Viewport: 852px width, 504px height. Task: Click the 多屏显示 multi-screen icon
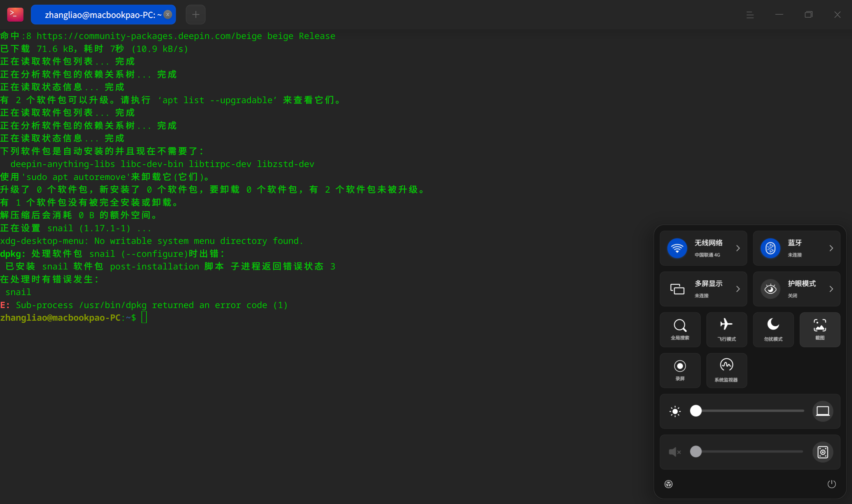[x=677, y=289]
